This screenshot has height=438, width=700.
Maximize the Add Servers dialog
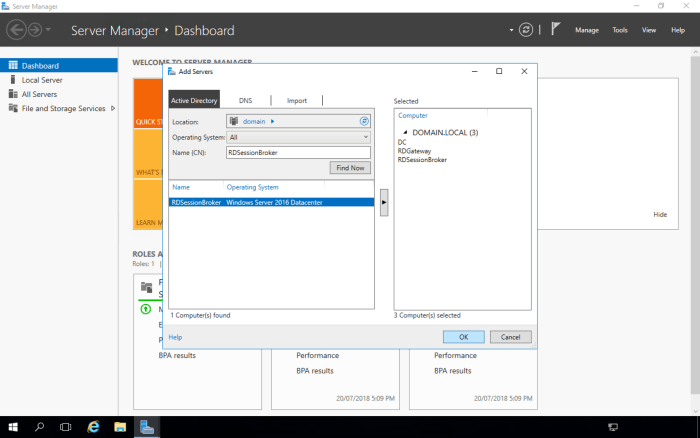click(x=499, y=71)
